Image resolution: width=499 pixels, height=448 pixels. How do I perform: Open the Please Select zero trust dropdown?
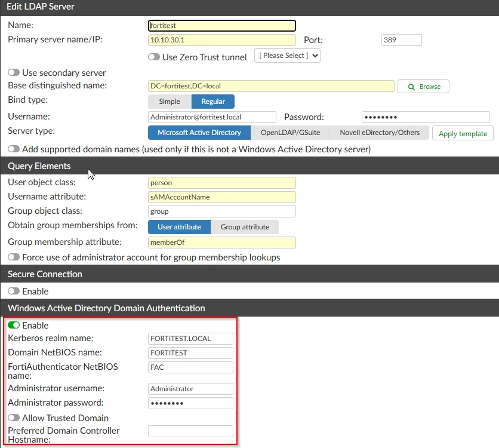287,56
